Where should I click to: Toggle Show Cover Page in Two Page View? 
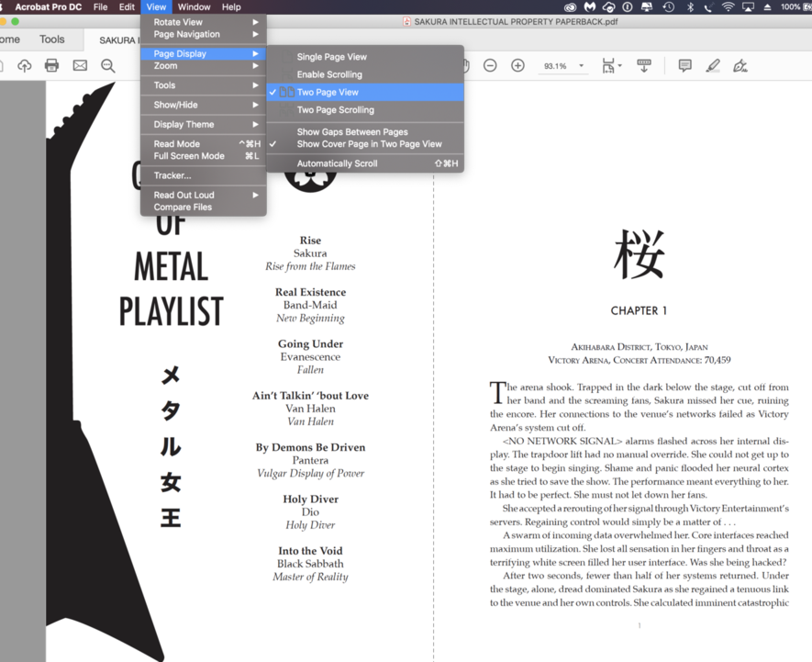(x=365, y=144)
